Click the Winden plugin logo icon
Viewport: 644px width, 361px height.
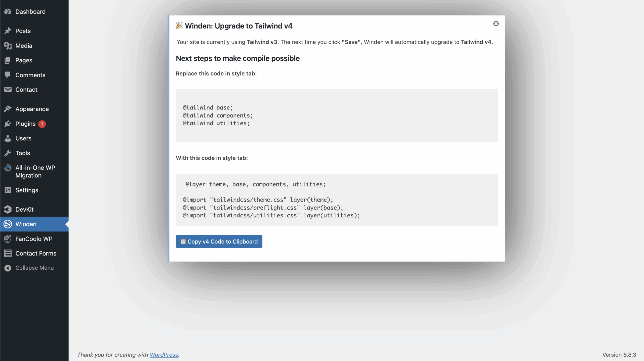coord(7,224)
